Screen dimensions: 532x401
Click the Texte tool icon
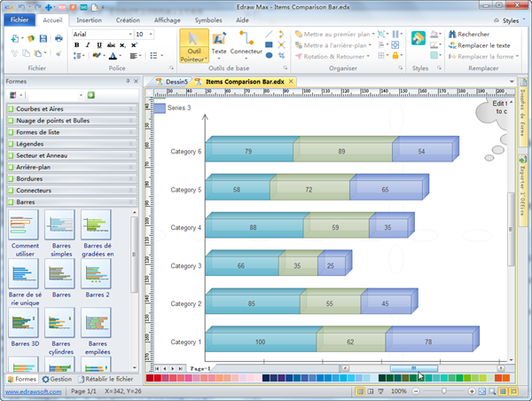(219, 40)
